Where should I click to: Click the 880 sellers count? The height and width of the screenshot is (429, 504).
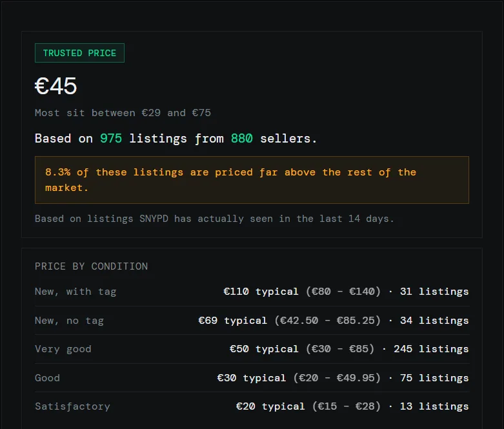point(242,139)
